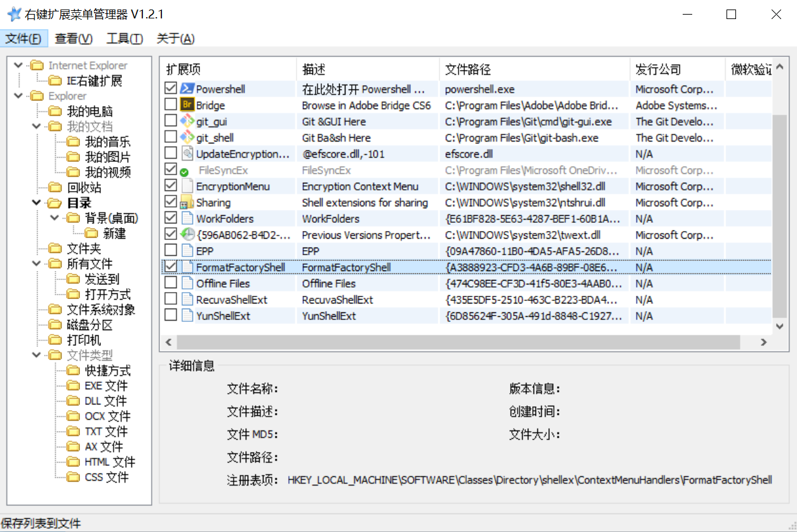Select the 快捷方式 tree item

[x=108, y=370]
